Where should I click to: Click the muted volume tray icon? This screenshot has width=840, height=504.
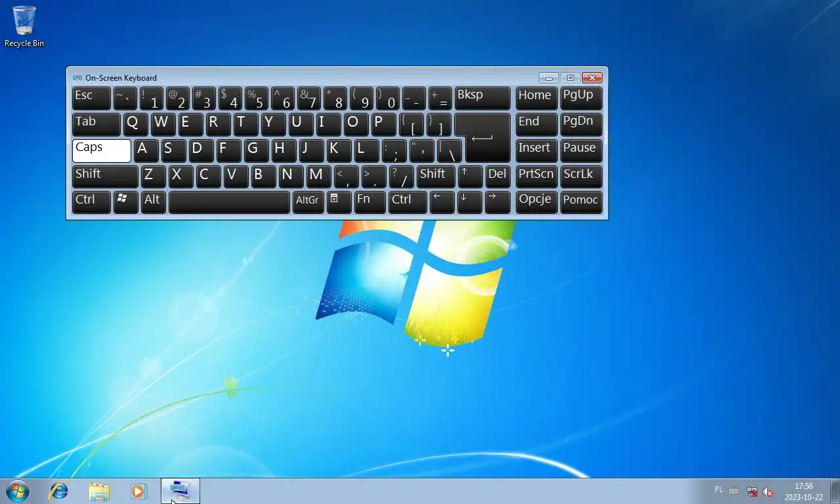pos(768,492)
